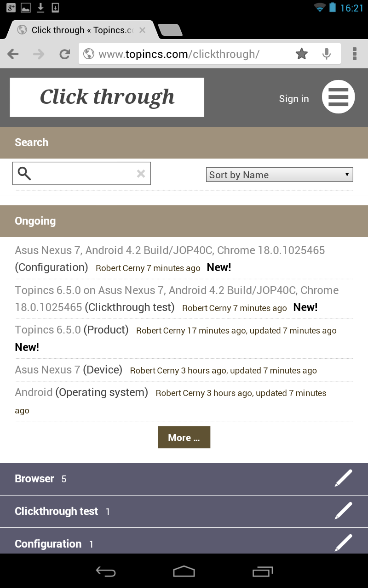The width and height of the screenshot is (368, 588).
Task: Open a new browser tab
Action: click(x=170, y=30)
